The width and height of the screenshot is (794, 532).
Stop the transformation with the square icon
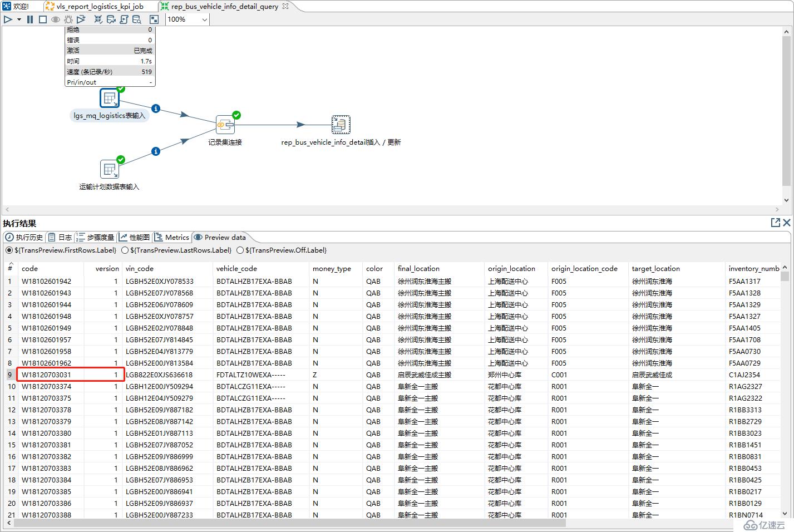click(x=43, y=19)
